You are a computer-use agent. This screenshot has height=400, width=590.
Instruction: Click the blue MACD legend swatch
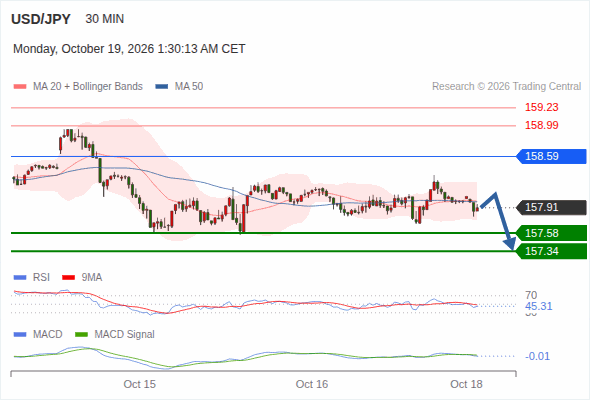pos(20,335)
